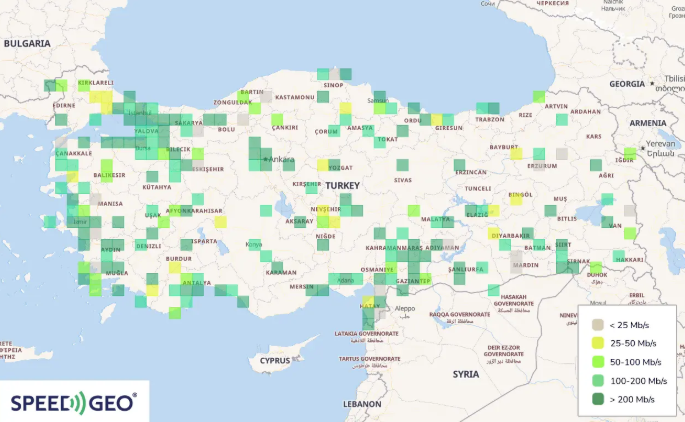This screenshot has height=422, width=685.
Task: Click the LEBANON country label
Action: coord(362,404)
